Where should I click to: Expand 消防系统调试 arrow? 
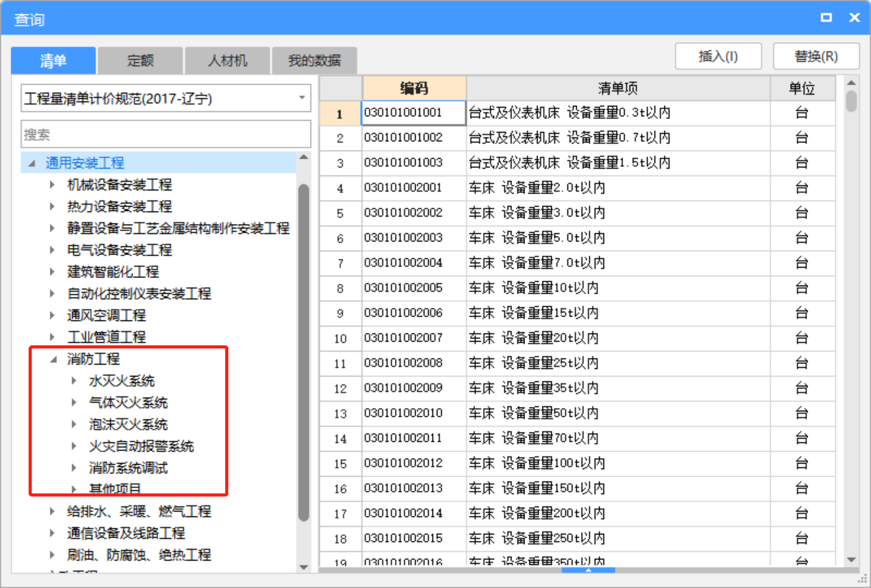coord(74,468)
